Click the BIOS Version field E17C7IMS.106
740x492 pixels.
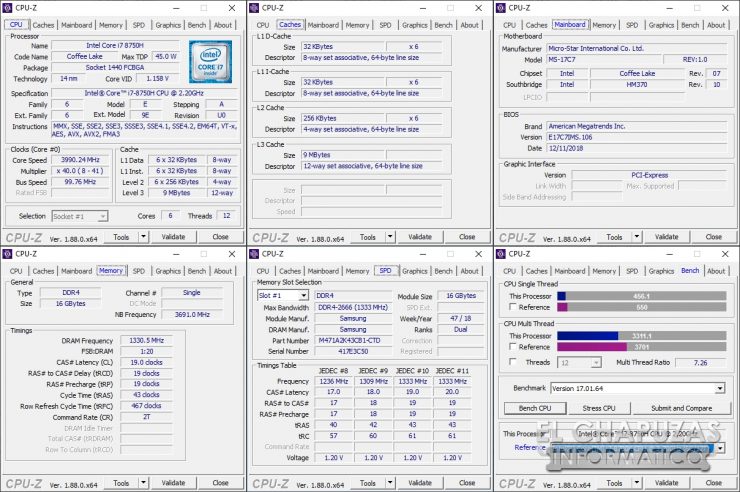point(637,137)
